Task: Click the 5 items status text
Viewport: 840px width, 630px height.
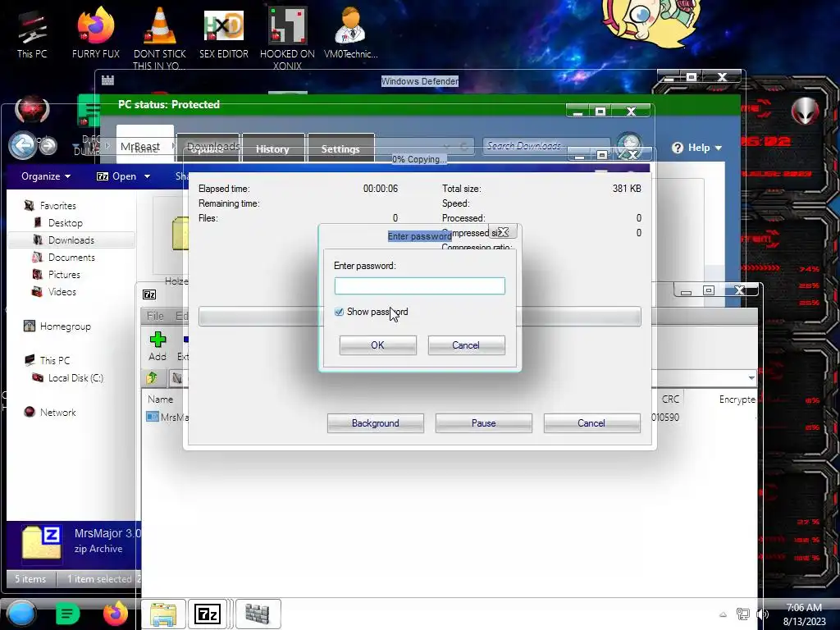Action: 30,579
